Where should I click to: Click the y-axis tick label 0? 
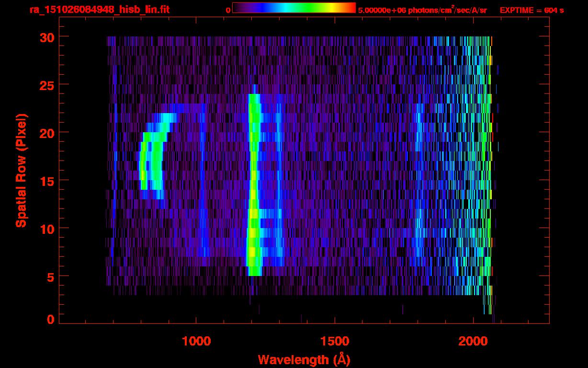tap(51, 320)
